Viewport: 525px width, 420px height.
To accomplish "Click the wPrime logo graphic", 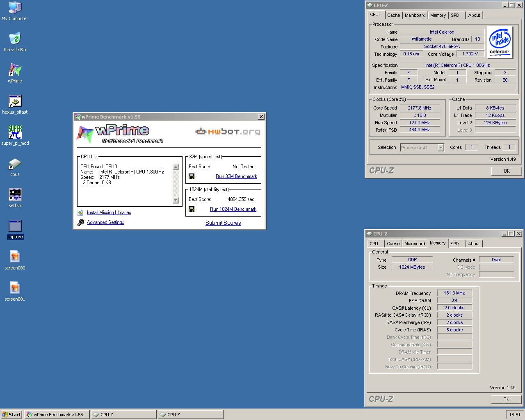I will (119, 135).
